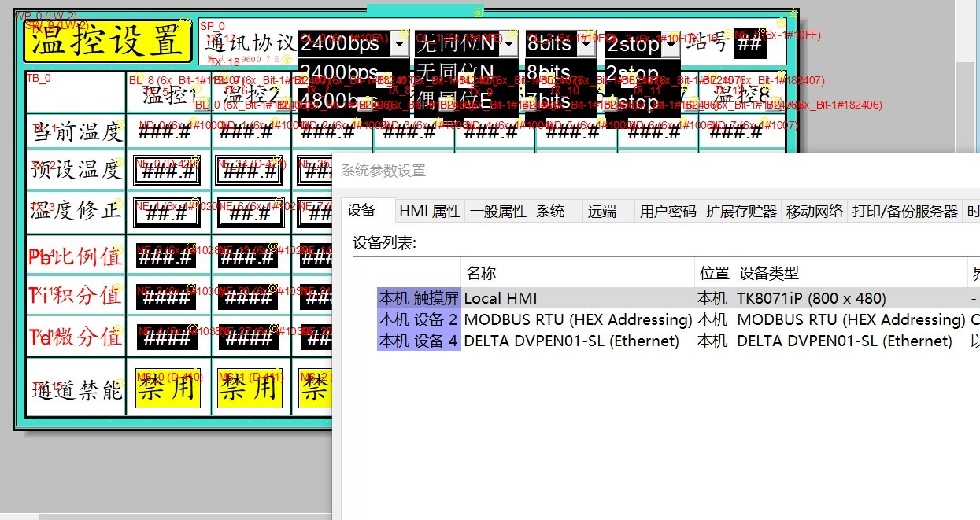Click Pb比例值 input for 温控2
The width and height of the screenshot is (980, 520).
(x=248, y=256)
